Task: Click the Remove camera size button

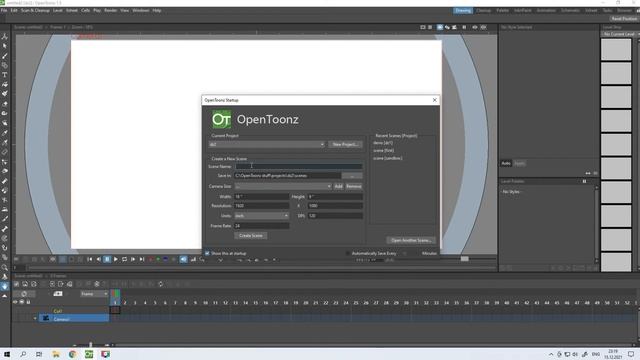Action: pos(354,186)
